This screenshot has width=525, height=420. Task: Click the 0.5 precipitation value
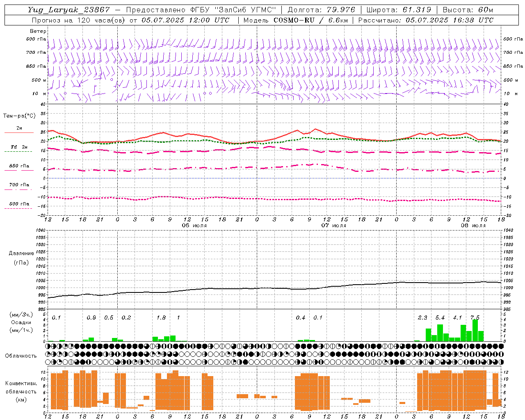pos(109,318)
